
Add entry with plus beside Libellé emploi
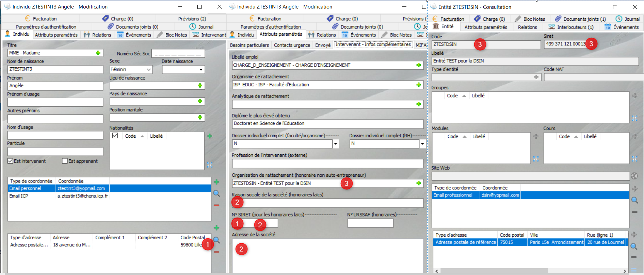[418, 65]
